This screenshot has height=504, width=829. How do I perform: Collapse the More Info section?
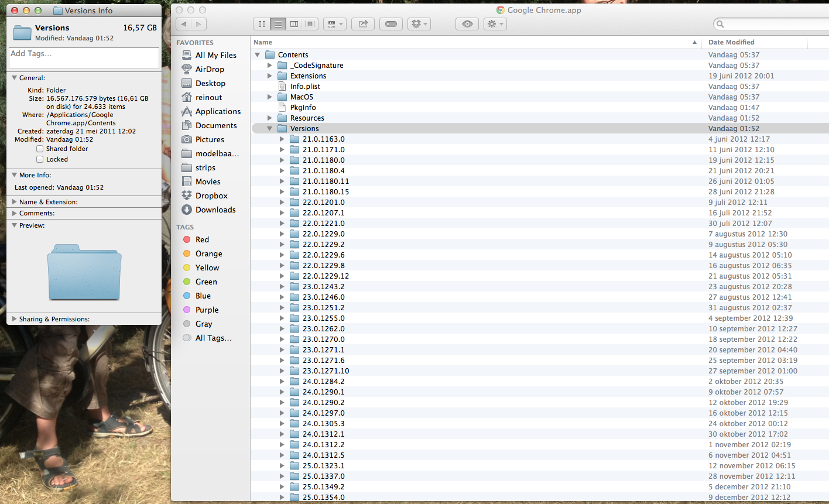pyautogui.click(x=14, y=175)
